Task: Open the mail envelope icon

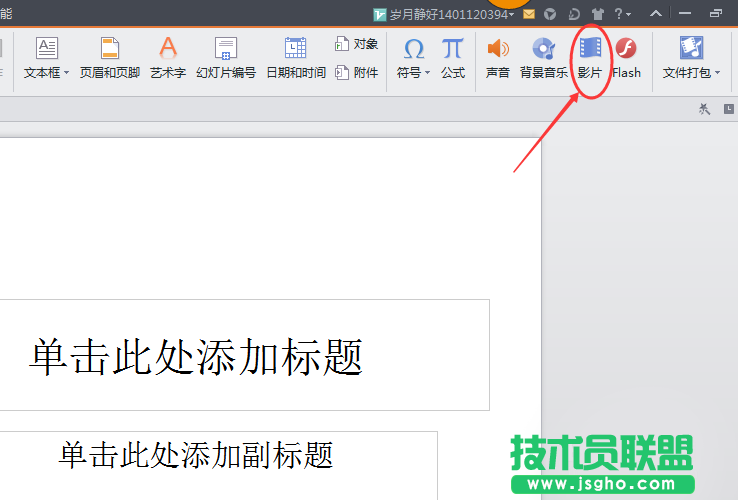Action: pos(529,14)
